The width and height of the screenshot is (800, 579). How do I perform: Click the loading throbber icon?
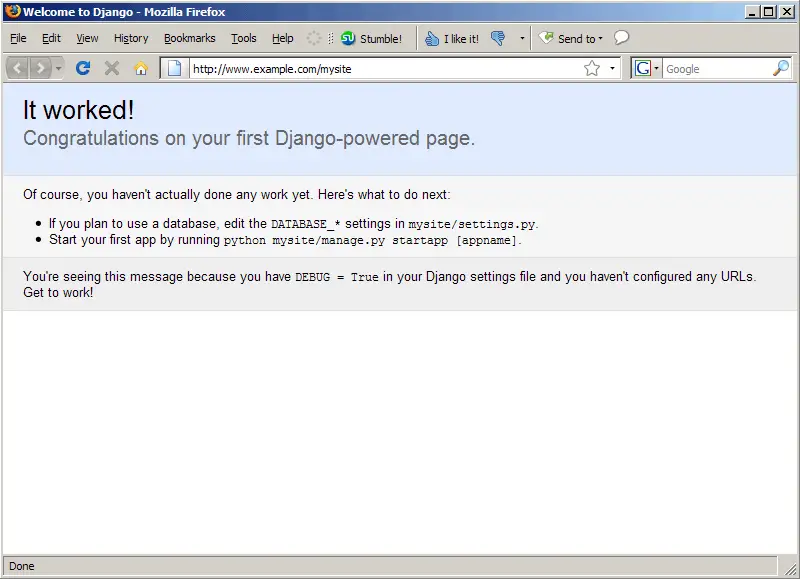tap(314, 38)
